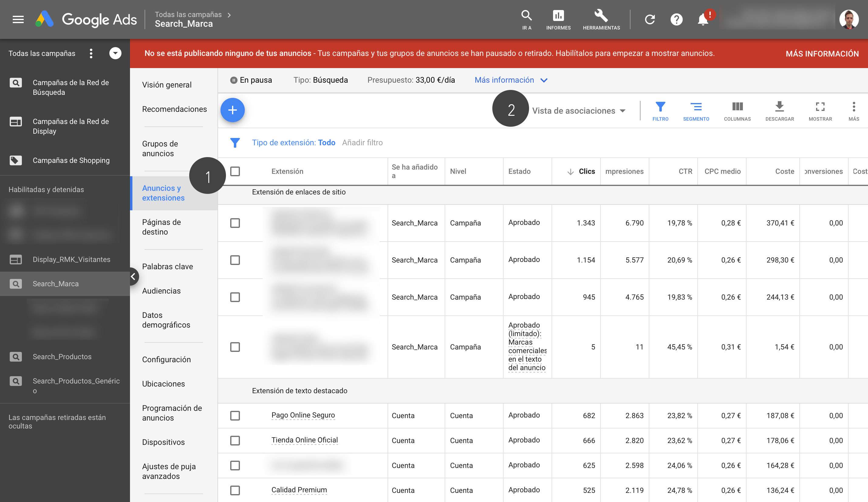Screen dimensions: 868x502
Task: Click the Descargar download icon
Action: point(780,111)
